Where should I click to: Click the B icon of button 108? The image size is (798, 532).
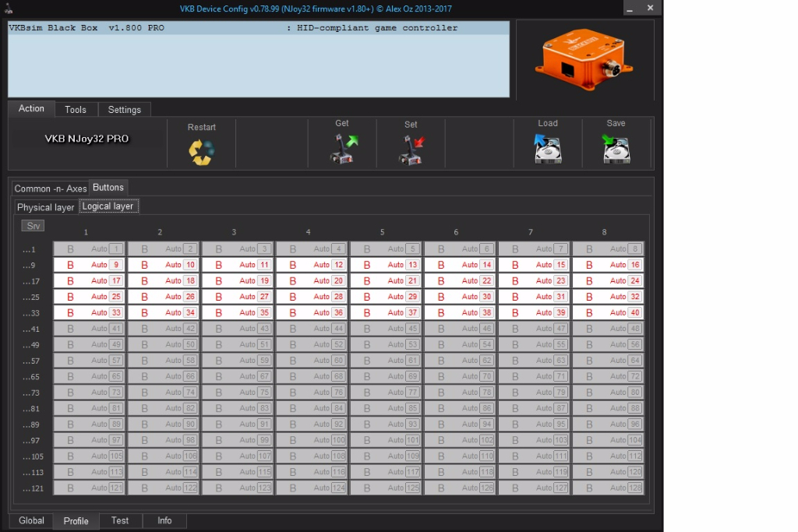pos(293,456)
